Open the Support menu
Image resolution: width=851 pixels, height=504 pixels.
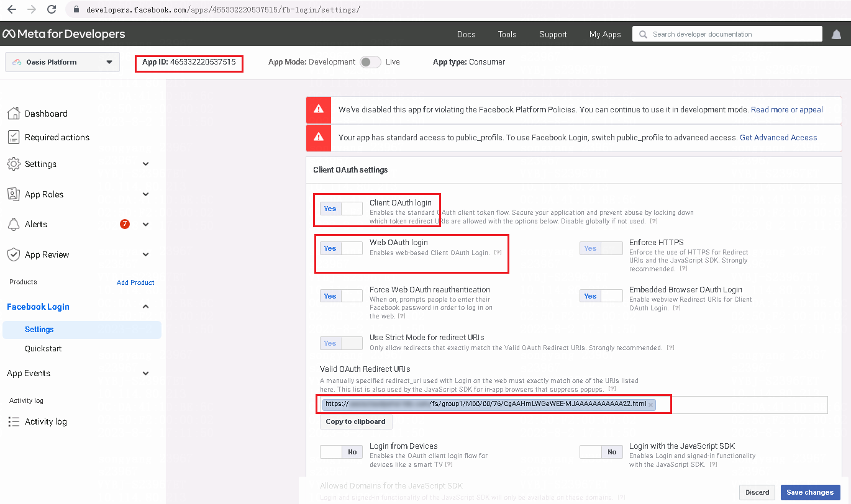point(553,34)
